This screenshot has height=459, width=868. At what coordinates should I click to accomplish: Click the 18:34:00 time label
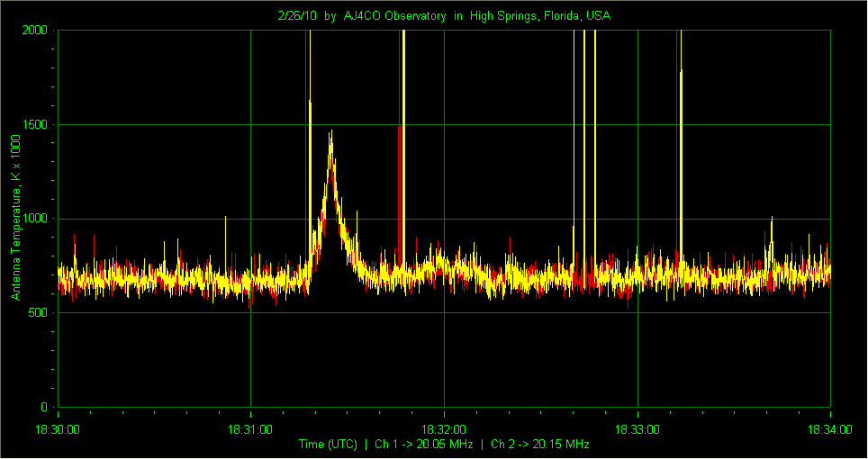[x=830, y=429]
